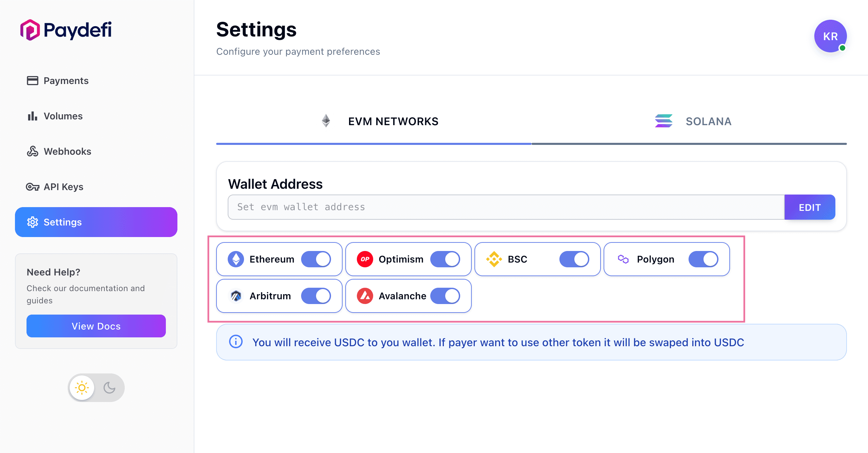Screen dimensions: 868x453
Task: Open the Solana tab
Action: pos(693,121)
